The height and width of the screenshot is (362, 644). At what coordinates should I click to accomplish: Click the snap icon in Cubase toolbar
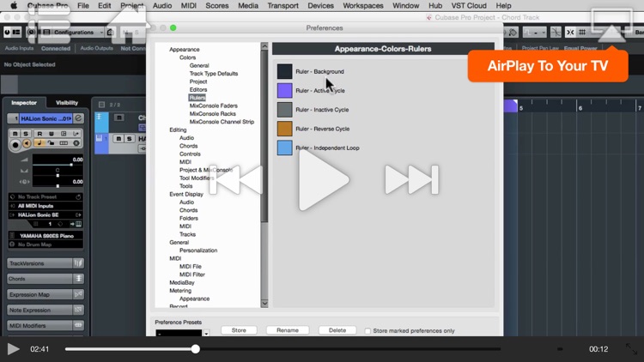point(570,32)
